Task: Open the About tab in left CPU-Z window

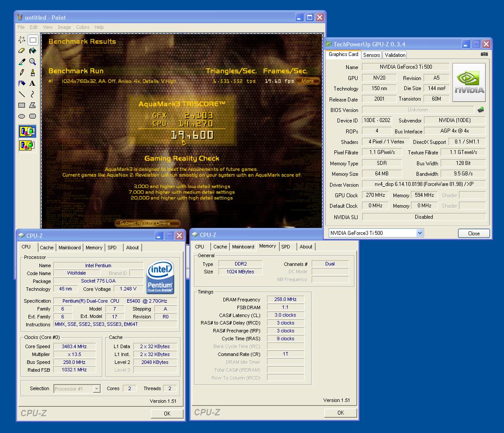Action: [132, 248]
